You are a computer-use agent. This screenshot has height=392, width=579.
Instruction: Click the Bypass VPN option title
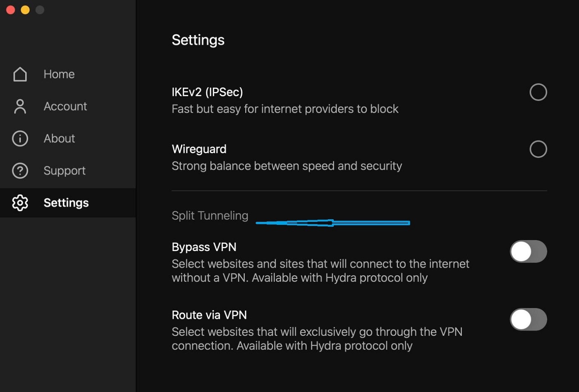(204, 247)
